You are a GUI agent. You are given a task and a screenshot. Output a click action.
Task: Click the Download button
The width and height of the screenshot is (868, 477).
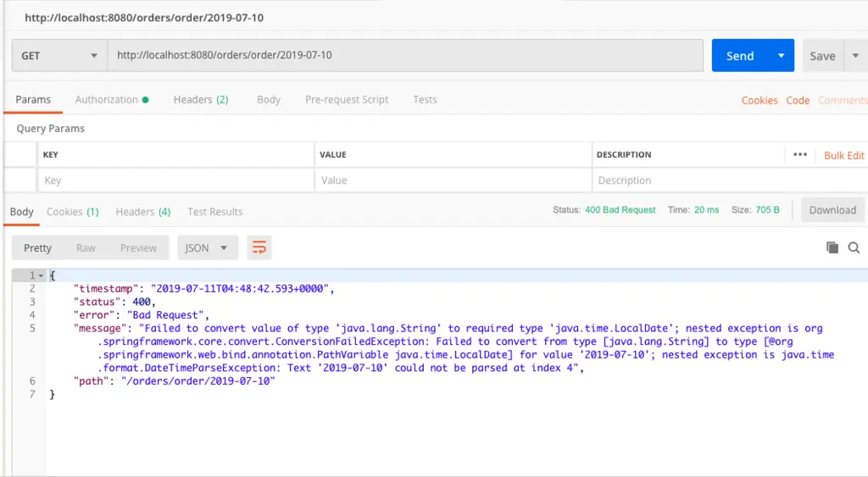(x=832, y=210)
